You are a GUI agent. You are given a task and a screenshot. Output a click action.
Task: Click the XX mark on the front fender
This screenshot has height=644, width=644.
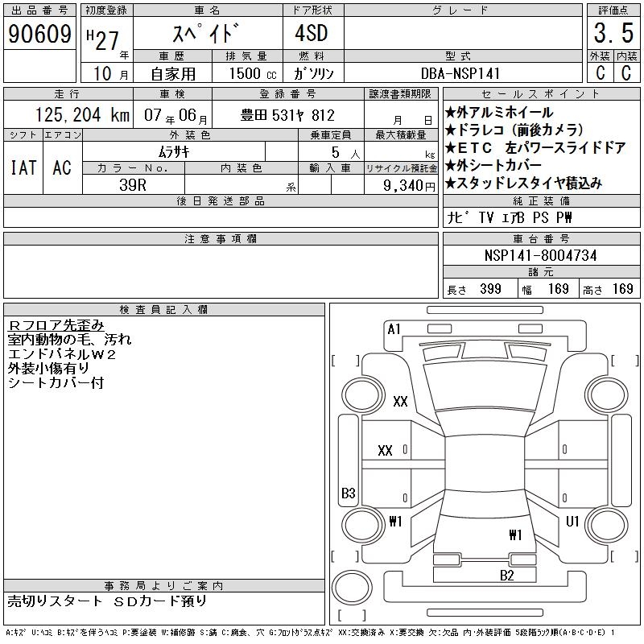[x=400, y=401]
